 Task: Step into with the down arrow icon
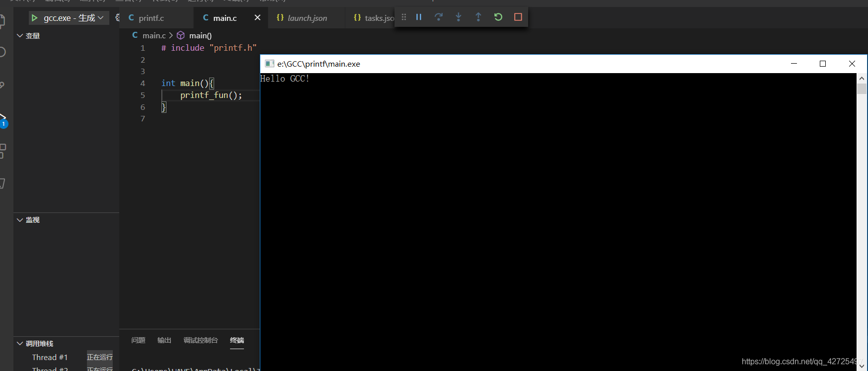(x=459, y=17)
